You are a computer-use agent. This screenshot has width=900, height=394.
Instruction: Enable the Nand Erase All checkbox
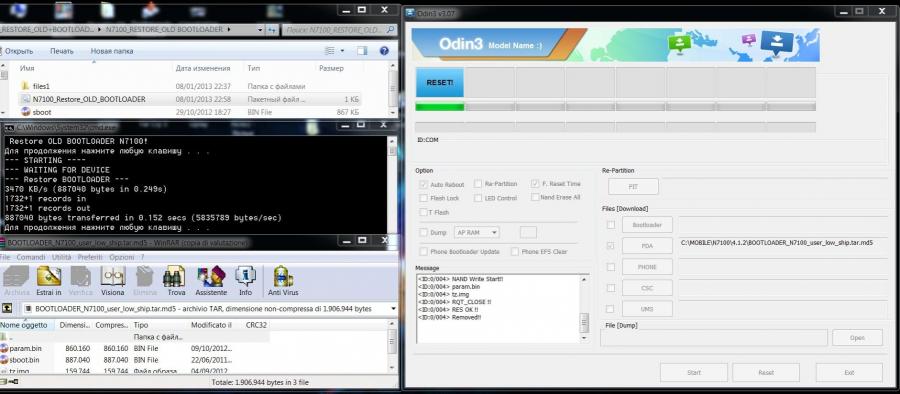click(535, 197)
